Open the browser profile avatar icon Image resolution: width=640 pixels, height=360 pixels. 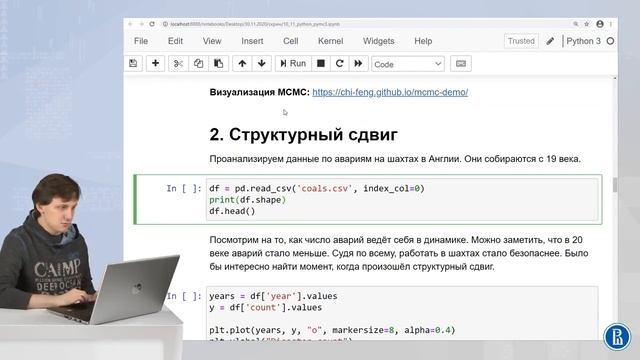tap(600, 24)
